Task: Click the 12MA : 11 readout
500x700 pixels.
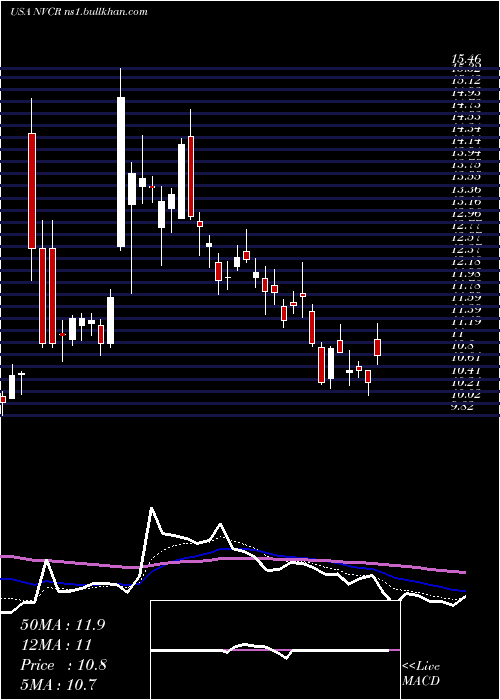Action: (x=56, y=645)
